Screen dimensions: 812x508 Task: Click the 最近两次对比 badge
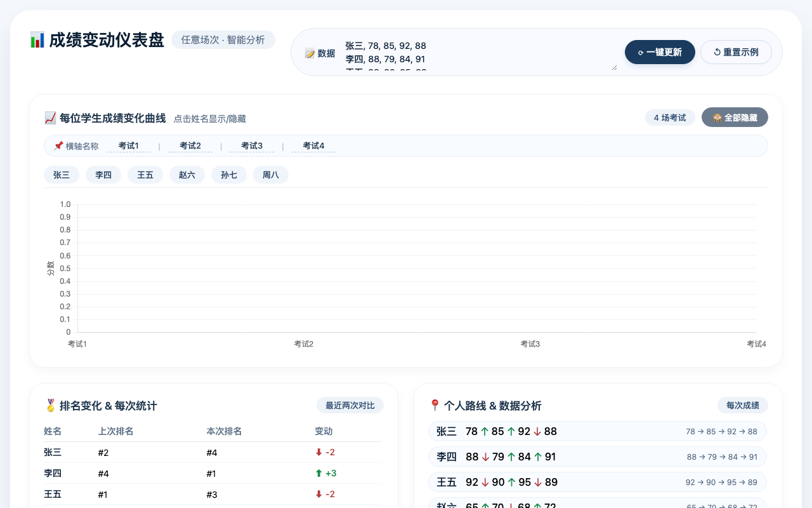click(x=350, y=405)
